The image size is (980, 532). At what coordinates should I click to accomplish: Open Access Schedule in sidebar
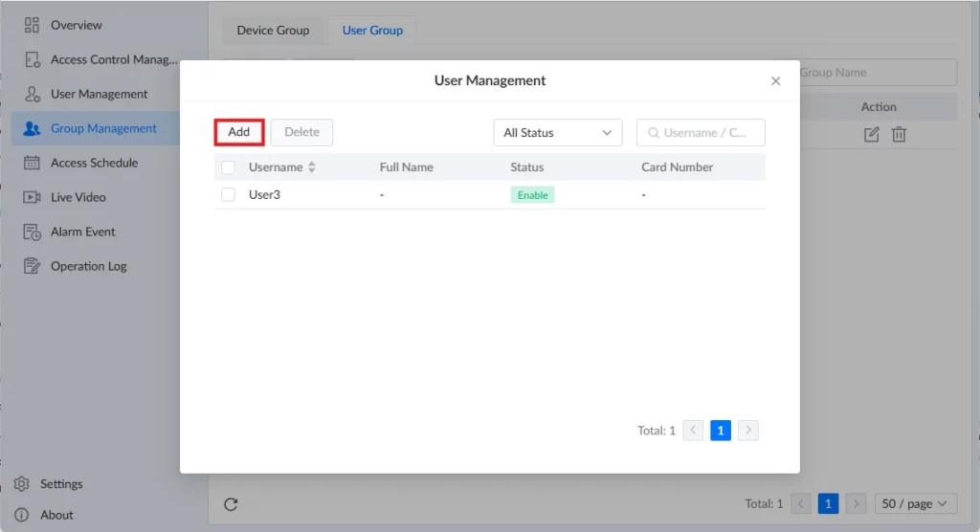pyautogui.click(x=95, y=163)
